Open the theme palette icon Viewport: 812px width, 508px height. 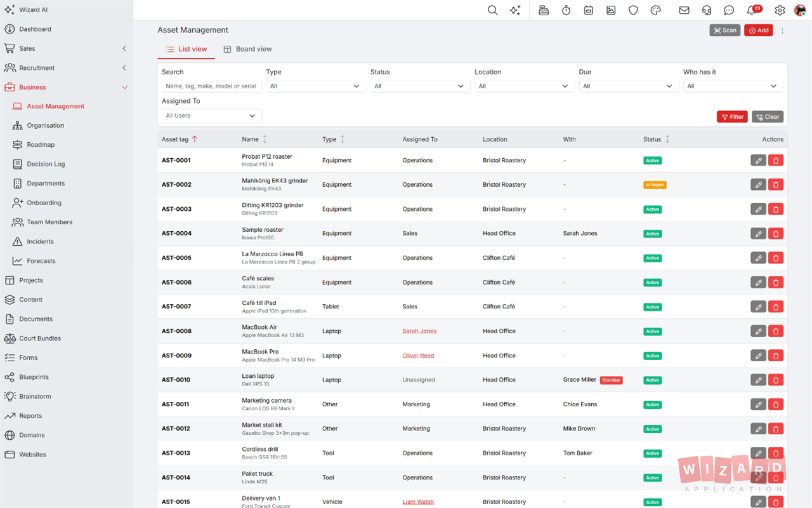click(x=656, y=10)
